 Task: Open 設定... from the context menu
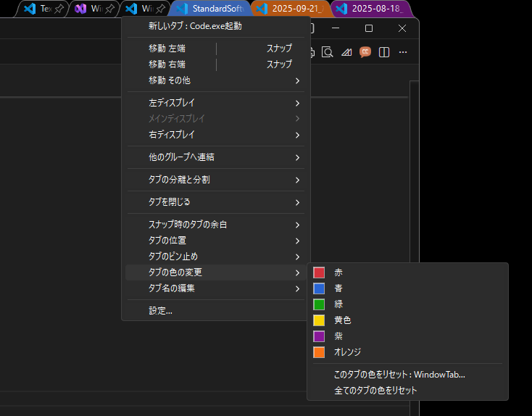pyautogui.click(x=160, y=311)
